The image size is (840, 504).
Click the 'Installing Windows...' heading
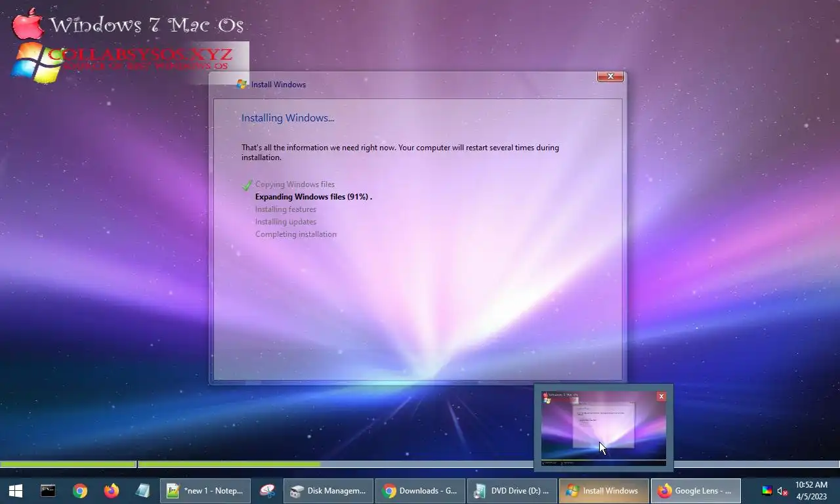[x=287, y=118]
